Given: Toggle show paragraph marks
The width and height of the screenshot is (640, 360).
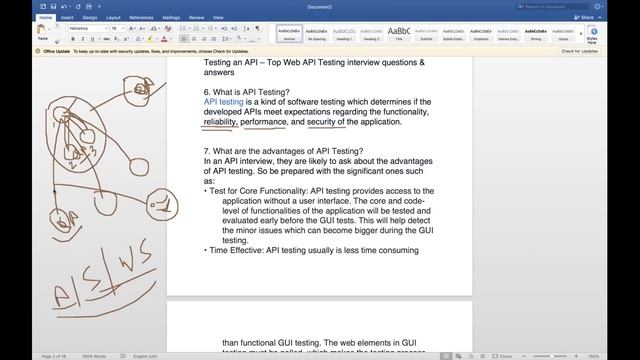Looking at the screenshot, I should [x=258, y=29].
